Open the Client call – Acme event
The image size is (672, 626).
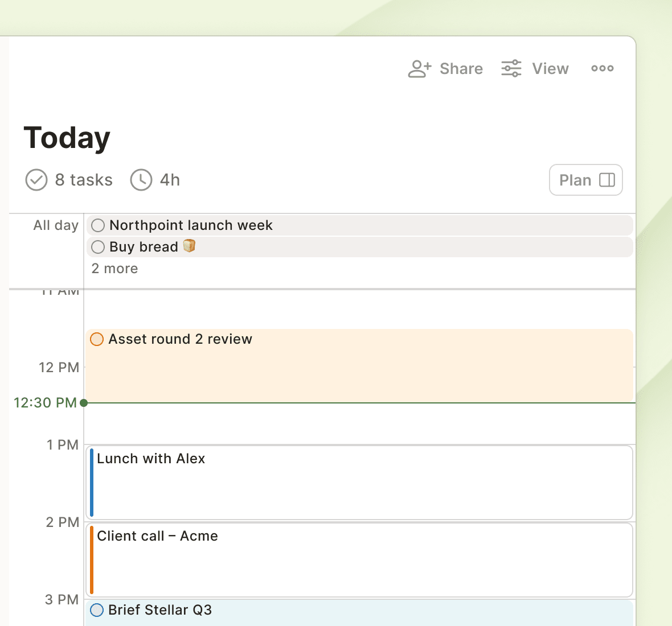click(x=359, y=560)
